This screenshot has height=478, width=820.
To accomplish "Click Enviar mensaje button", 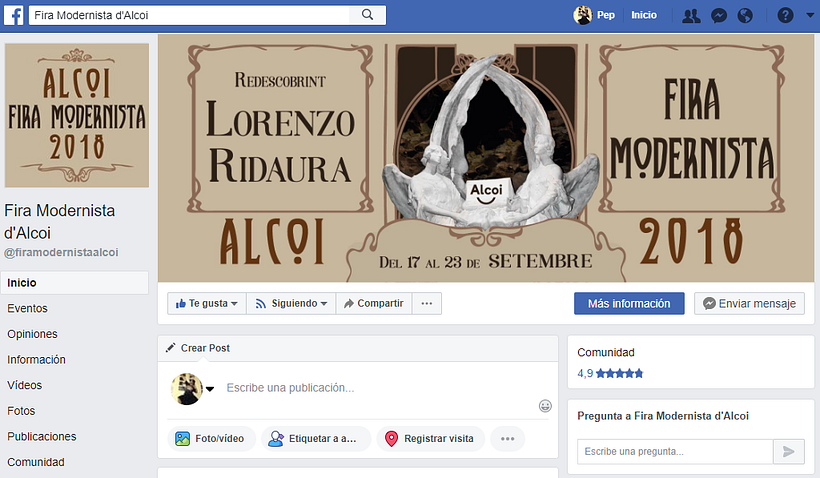I will click(x=749, y=303).
